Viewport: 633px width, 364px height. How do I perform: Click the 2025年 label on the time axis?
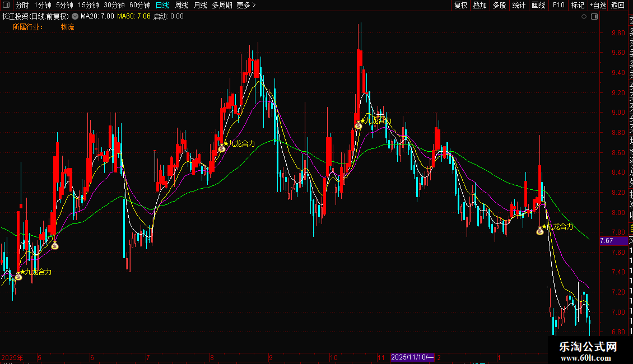click(x=12, y=357)
